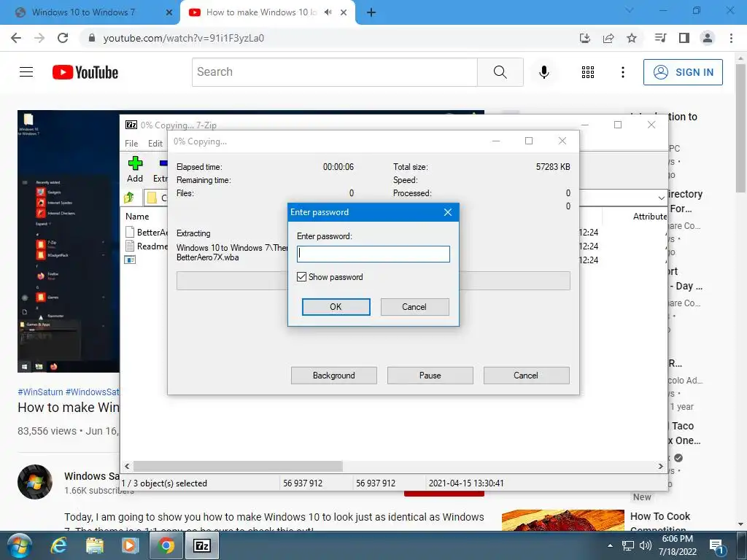
Task: Click the Background button in copying window
Action: [x=334, y=376]
